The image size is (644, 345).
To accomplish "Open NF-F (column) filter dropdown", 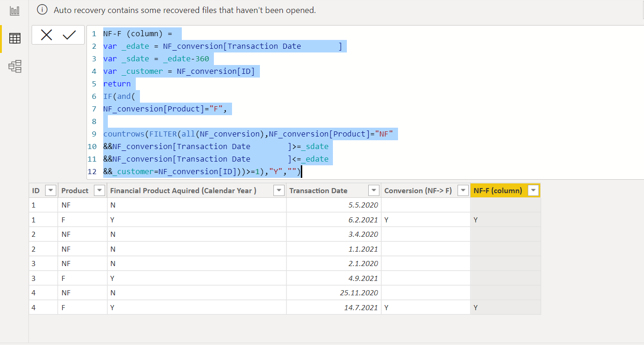I will click(534, 190).
